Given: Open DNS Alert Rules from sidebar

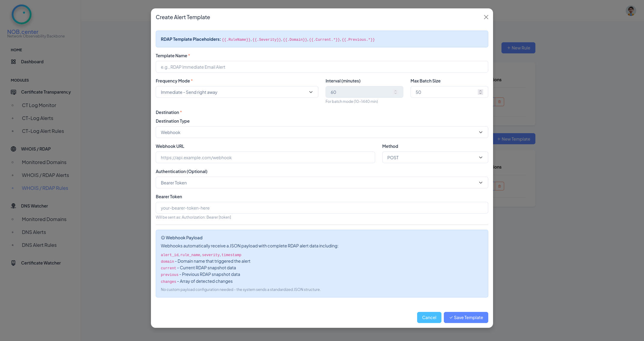Looking at the screenshot, I should click(39, 245).
